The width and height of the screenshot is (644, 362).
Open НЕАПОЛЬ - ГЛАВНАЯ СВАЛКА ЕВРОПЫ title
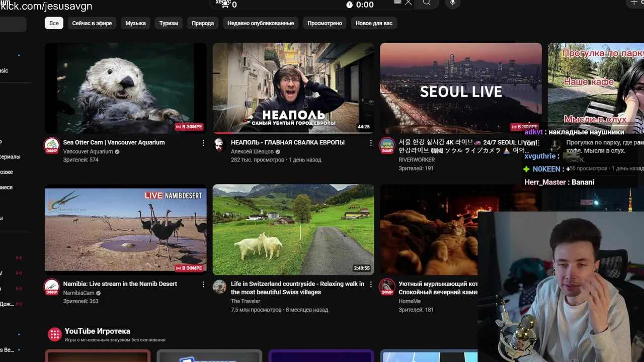(288, 142)
